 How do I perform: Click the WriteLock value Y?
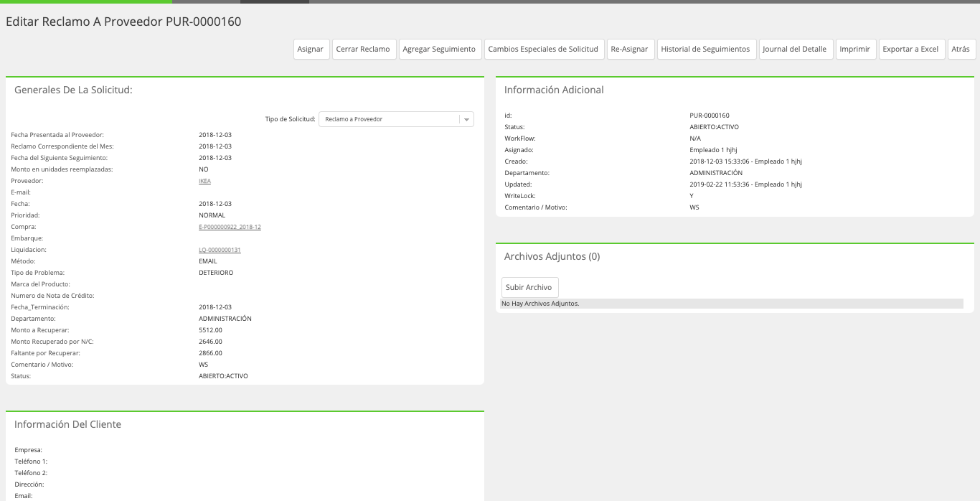(x=692, y=196)
